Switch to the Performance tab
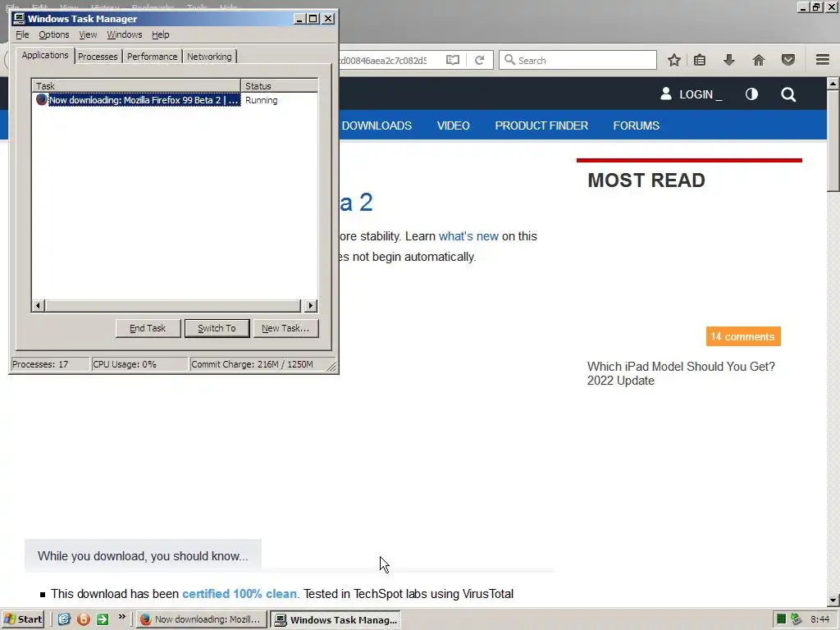Viewport: 840px width, 630px height. pos(152,57)
